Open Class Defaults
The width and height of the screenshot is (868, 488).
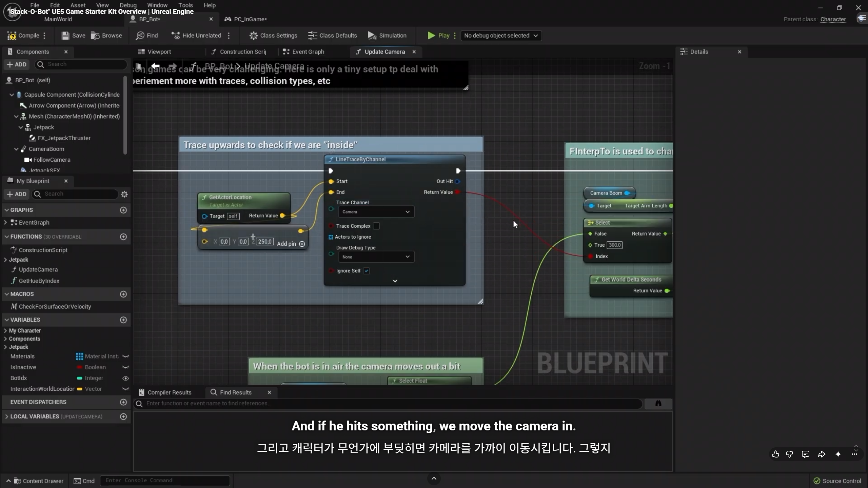click(333, 36)
